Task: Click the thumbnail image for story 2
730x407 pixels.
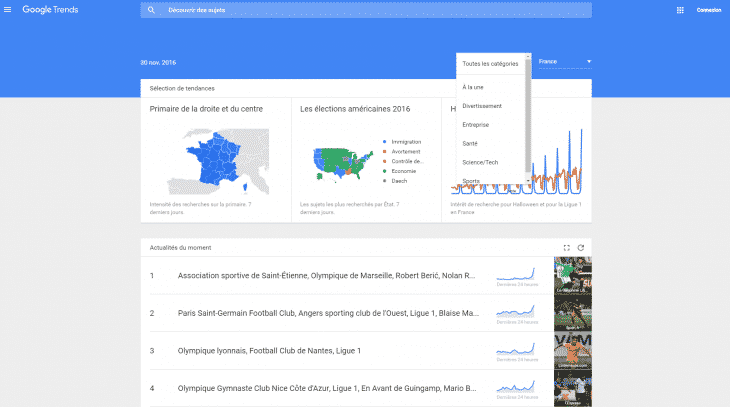Action: pos(573,313)
